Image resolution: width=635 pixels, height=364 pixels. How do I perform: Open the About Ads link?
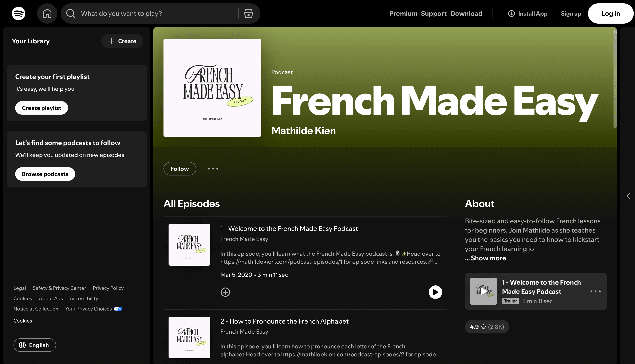pos(51,298)
